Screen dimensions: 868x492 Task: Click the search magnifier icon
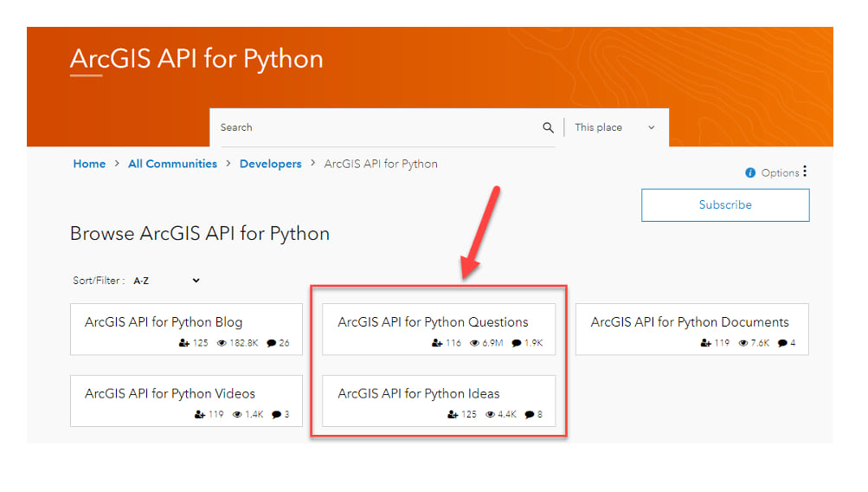[x=548, y=127]
